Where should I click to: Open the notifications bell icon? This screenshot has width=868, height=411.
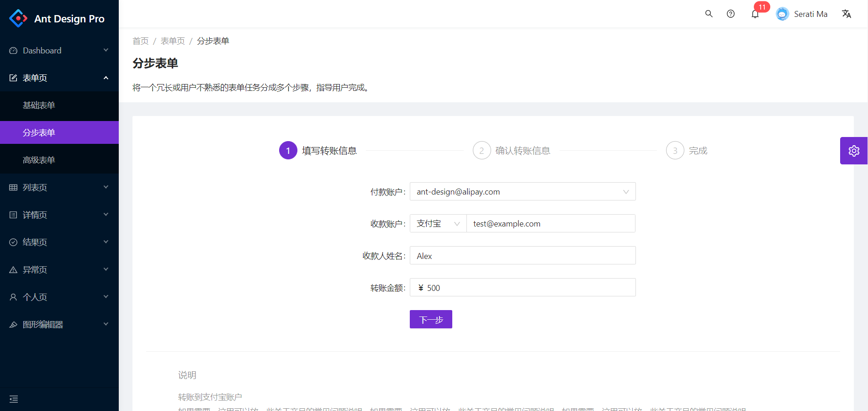755,14
